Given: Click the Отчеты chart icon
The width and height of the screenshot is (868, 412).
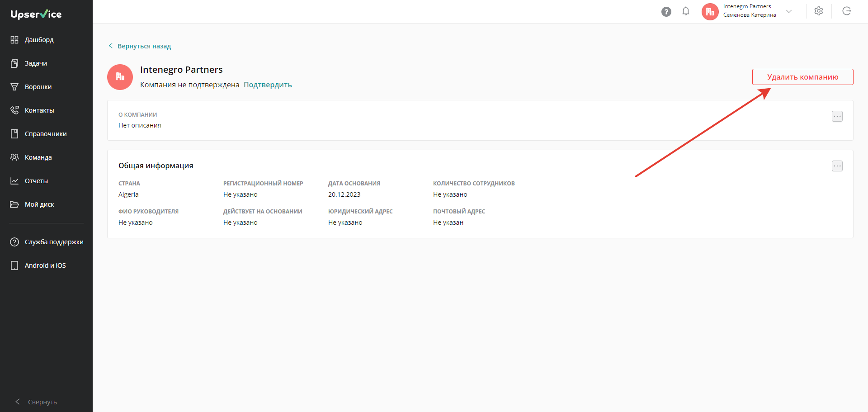Looking at the screenshot, I should pyautogui.click(x=14, y=181).
